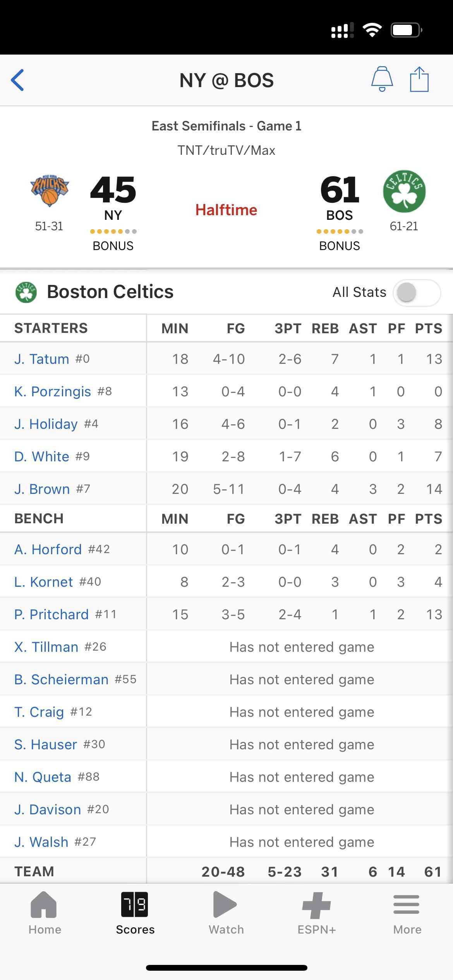This screenshot has width=453, height=980.
Task: Switch to the Scores tab
Action: pos(135,912)
